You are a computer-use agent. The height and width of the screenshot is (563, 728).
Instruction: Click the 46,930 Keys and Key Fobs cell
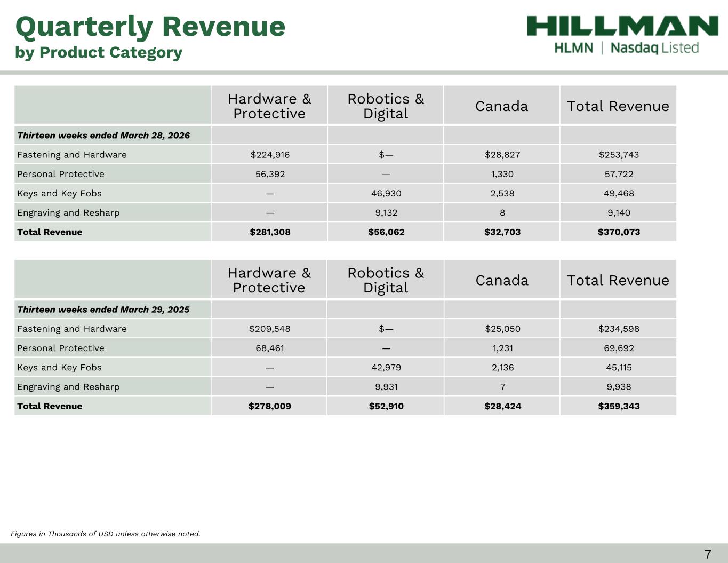click(x=386, y=193)
